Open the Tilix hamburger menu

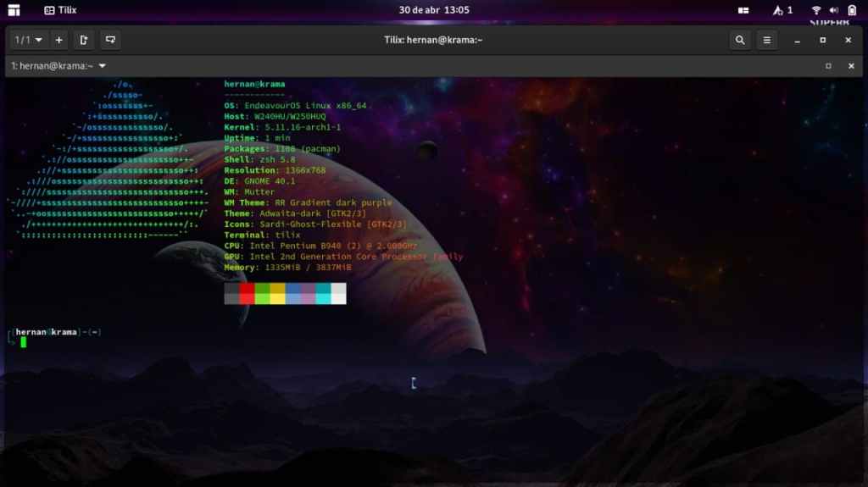coord(766,40)
